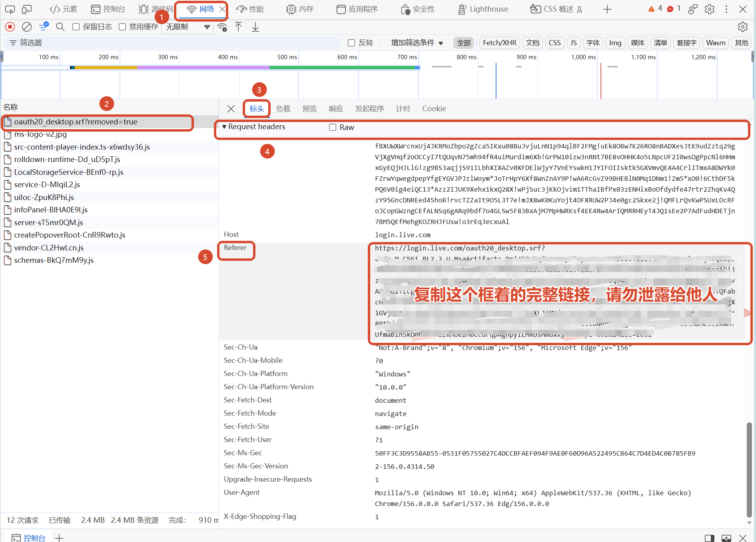This screenshot has width=756, height=542.
Task: Select ms-logo-v2.jpg request row
Action: (110, 134)
